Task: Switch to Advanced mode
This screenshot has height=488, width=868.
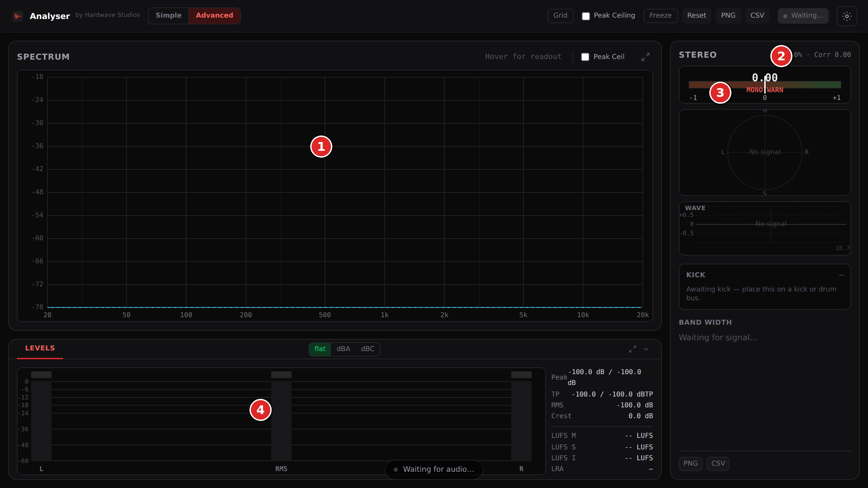Action: [x=214, y=16]
